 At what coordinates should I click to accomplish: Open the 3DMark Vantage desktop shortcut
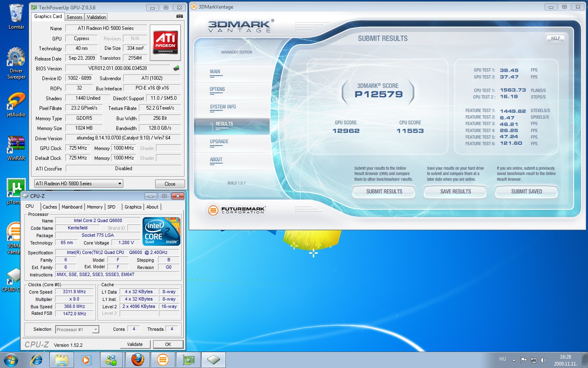(x=14, y=238)
